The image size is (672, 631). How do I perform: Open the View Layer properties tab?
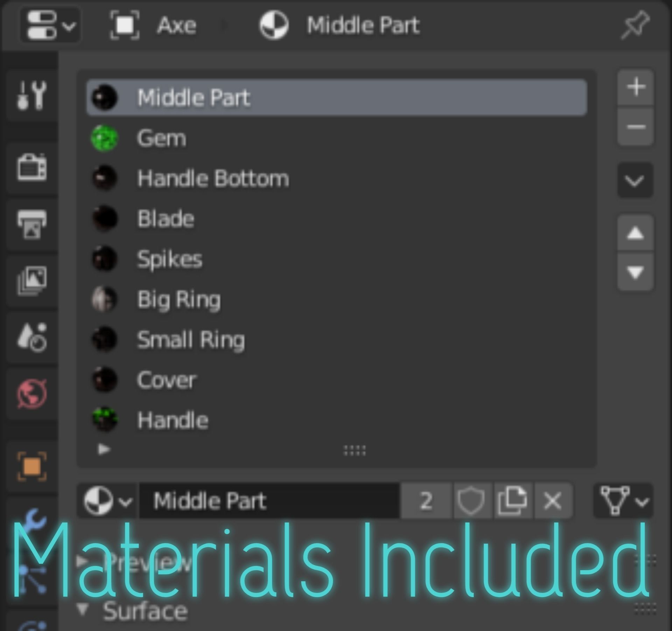[x=32, y=280]
